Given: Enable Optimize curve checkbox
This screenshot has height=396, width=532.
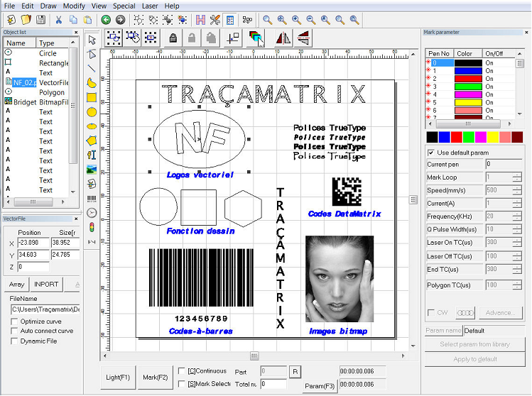Looking at the screenshot, I should 14,321.
